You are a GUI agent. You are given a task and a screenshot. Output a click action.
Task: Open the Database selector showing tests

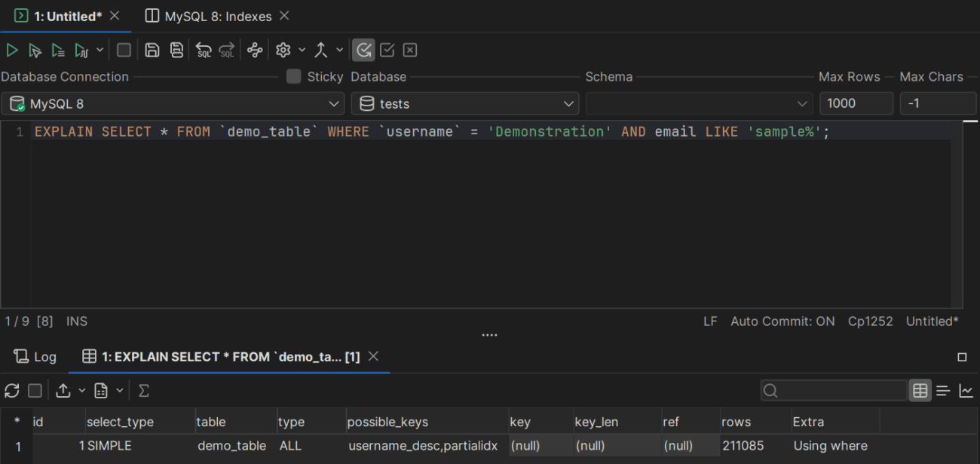[464, 103]
